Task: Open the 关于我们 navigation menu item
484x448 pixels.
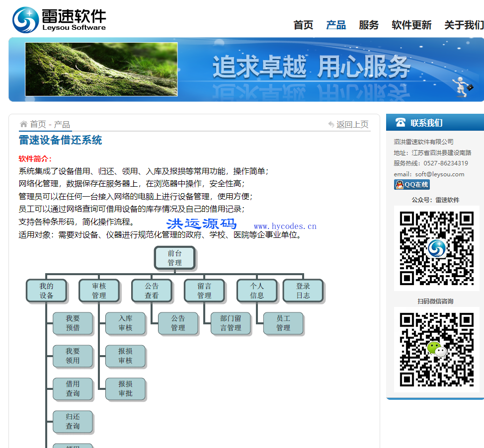Action: click(464, 25)
